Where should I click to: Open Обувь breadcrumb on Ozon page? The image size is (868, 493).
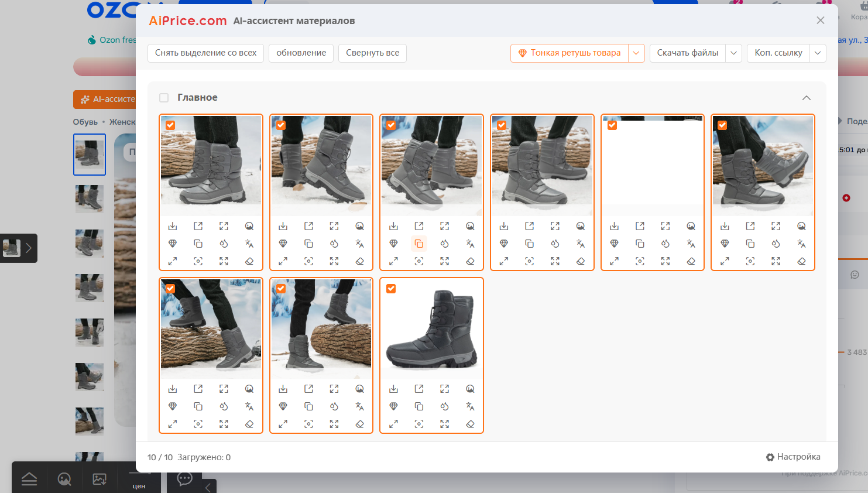[85, 122]
